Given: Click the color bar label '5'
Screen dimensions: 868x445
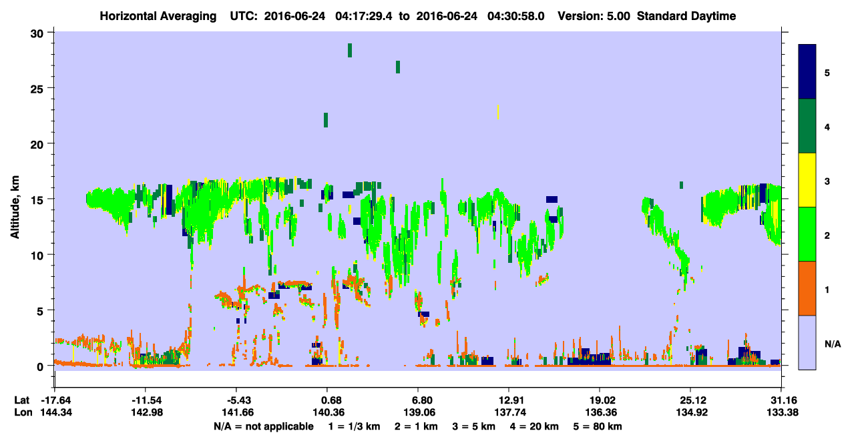Looking at the screenshot, I should 827,72.
